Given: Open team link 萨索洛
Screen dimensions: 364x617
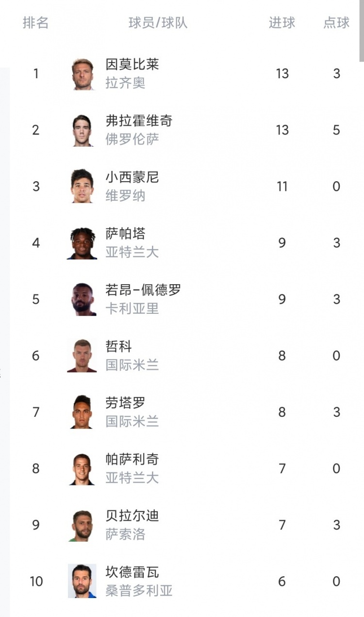Looking at the screenshot, I should click(125, 534).
